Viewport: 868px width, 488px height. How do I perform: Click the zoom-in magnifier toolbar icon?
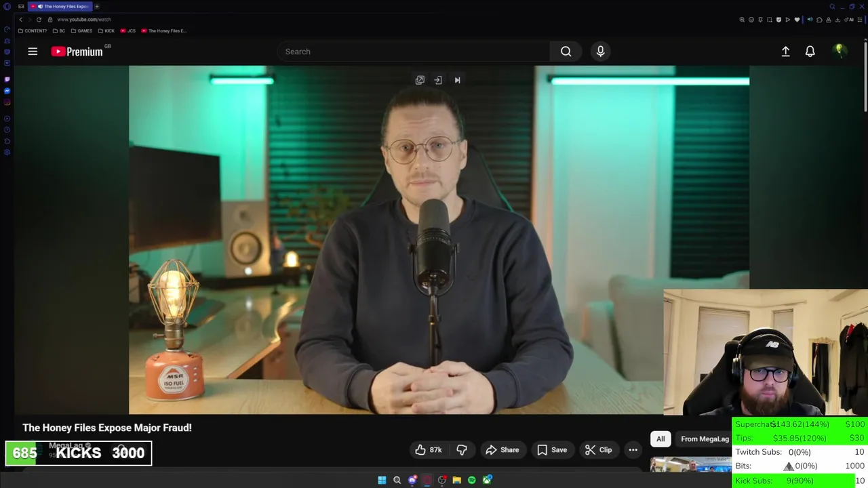pyautogui.click(x=742, y=20)
